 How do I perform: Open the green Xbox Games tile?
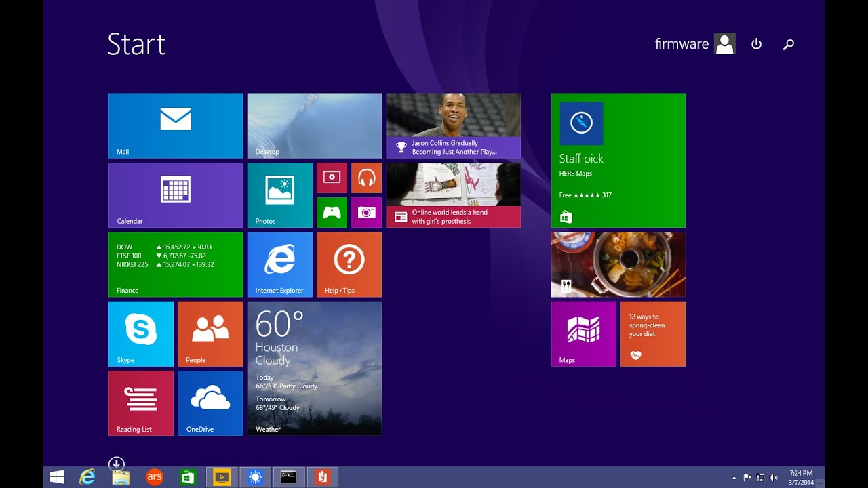tap(332, 212)
